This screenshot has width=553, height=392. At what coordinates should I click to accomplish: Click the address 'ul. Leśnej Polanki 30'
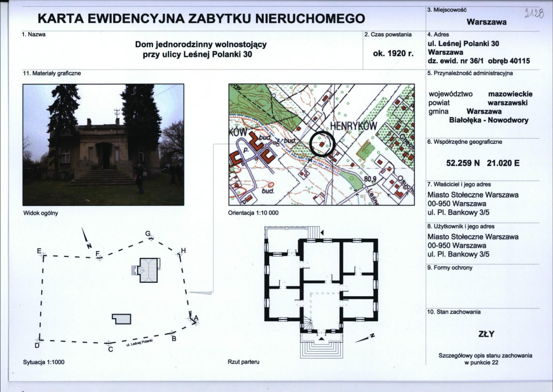point(463,44)
